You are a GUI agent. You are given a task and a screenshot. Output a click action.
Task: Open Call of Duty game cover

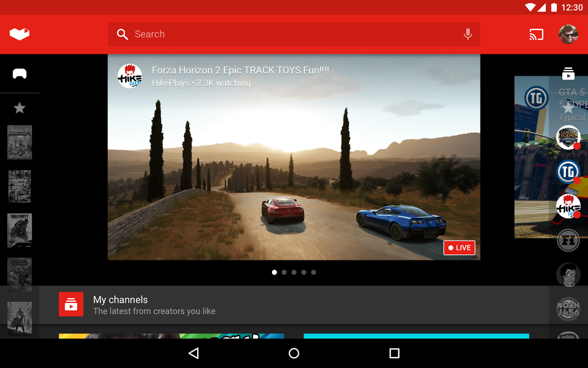point(20,231)
